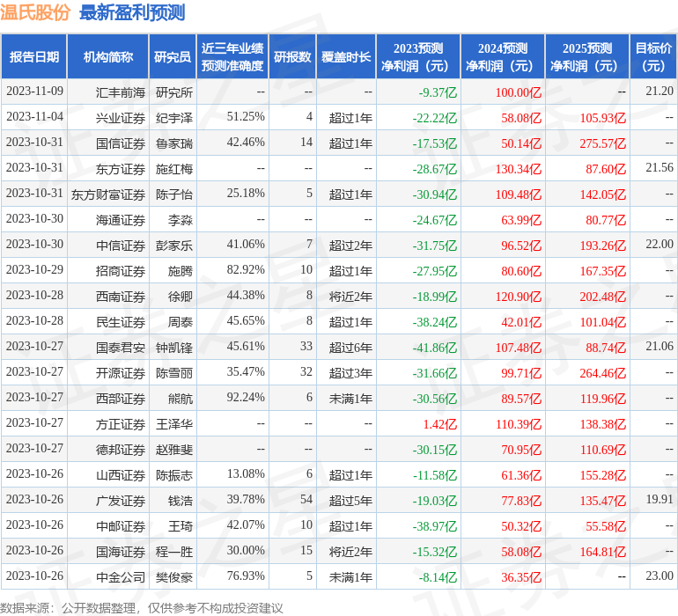Click the 近三年业绩预测准确度 column header
Viewport: 678px width, 616px height.
click(232, 56)
